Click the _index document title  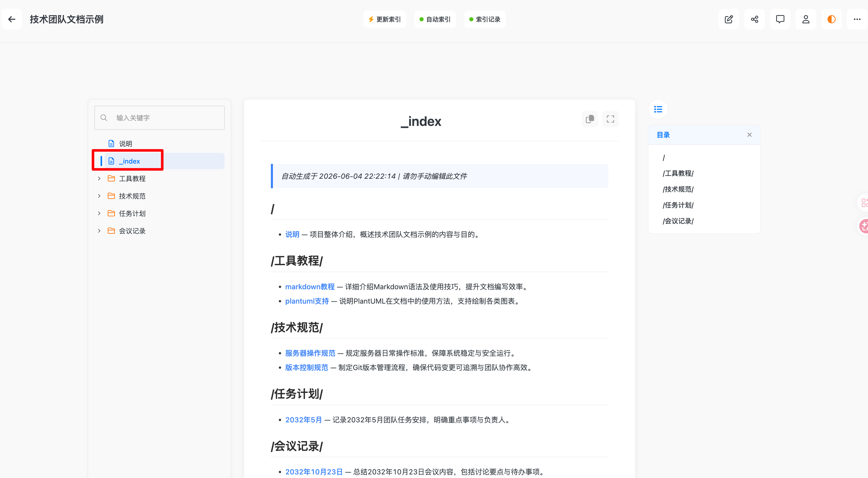click(x=421, y=121)
